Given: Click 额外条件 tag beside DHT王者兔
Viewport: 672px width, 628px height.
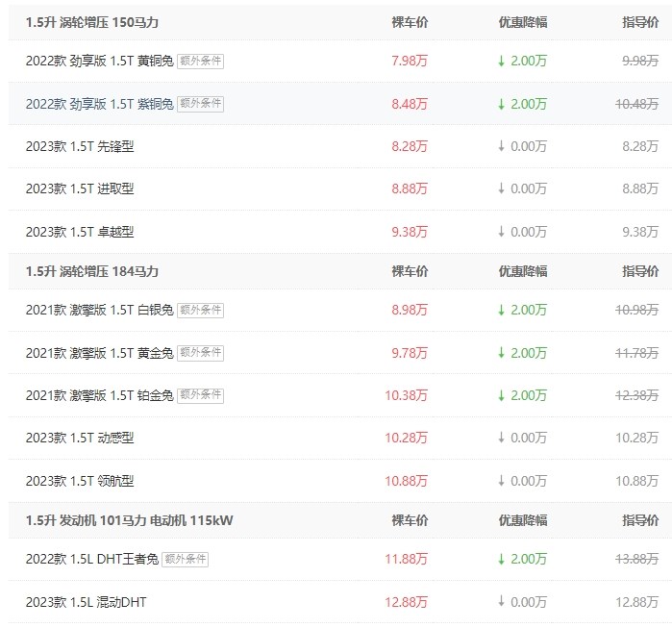Looking at the screenshot, I should (186, 559).
